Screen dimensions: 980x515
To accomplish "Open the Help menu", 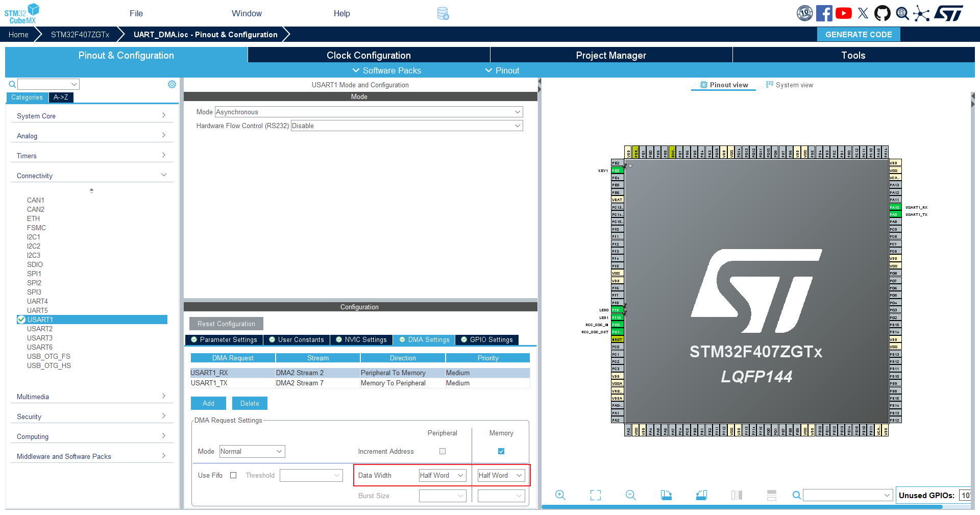I will 342,13.
